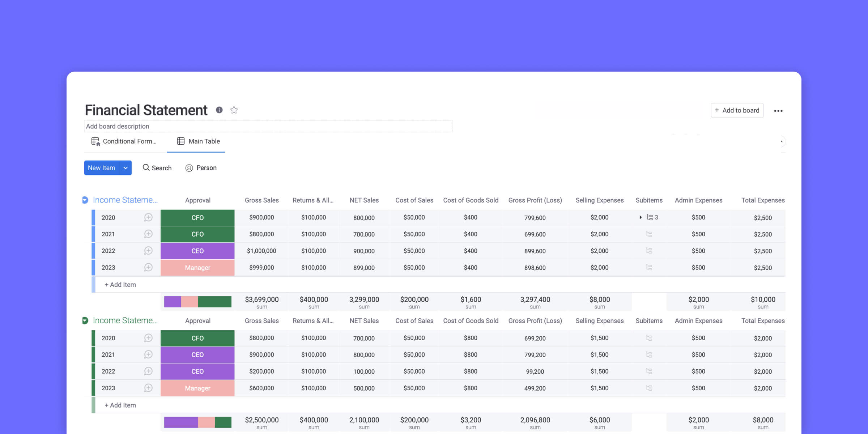Viewport: 868px width, 434px height.
Task: Click the Add to board button
Action: pyautogui.click(x=737, y=110)
